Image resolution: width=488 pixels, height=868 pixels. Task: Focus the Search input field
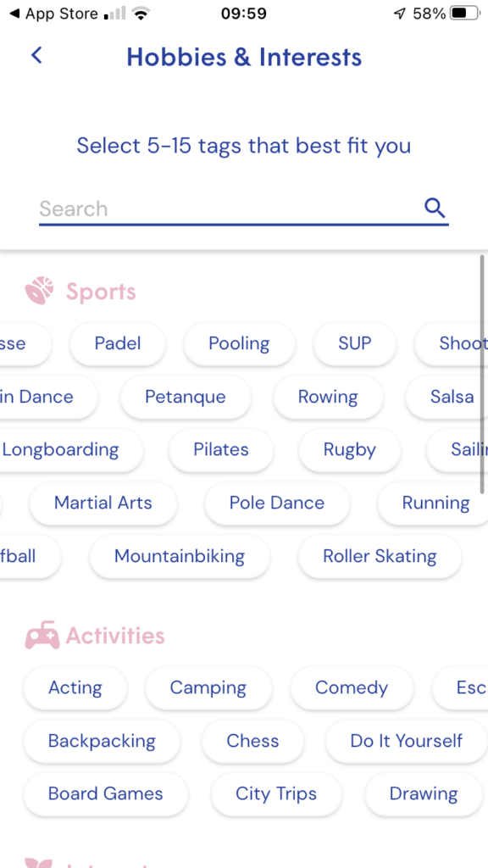[x=243, y=209]
